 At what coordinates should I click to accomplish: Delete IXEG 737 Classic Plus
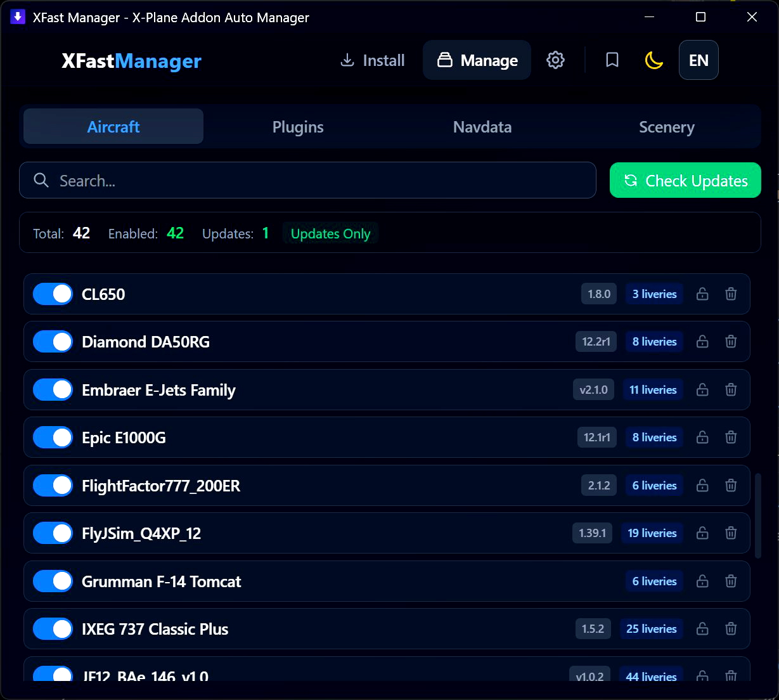coord(731,629)
